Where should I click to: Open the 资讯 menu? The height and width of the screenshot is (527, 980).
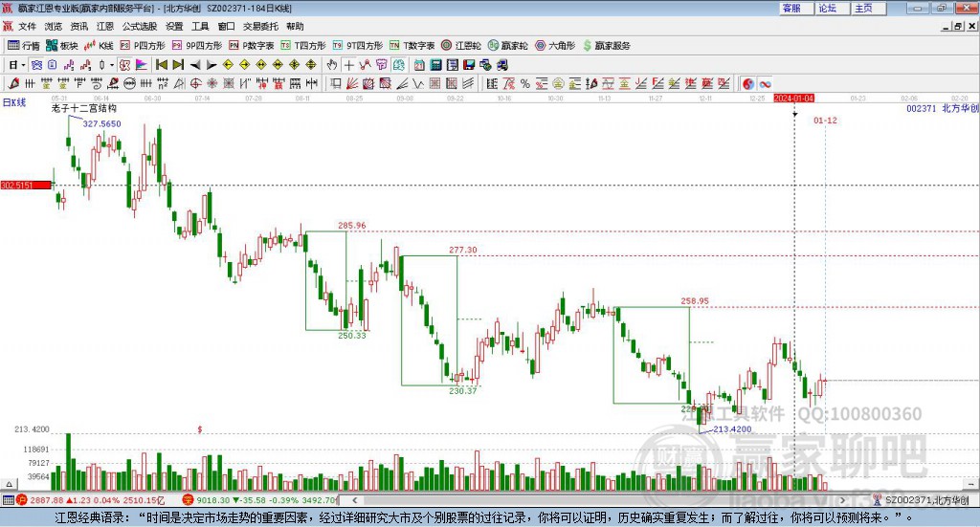(79, 26)
